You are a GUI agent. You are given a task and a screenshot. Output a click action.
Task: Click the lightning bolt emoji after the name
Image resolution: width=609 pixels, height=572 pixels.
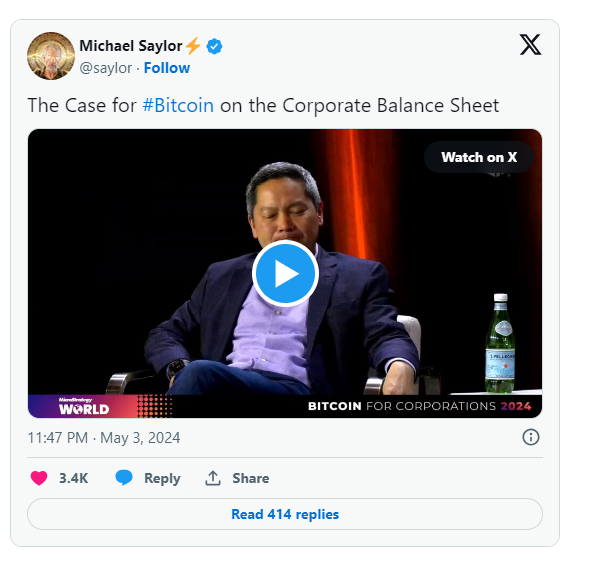193,47
